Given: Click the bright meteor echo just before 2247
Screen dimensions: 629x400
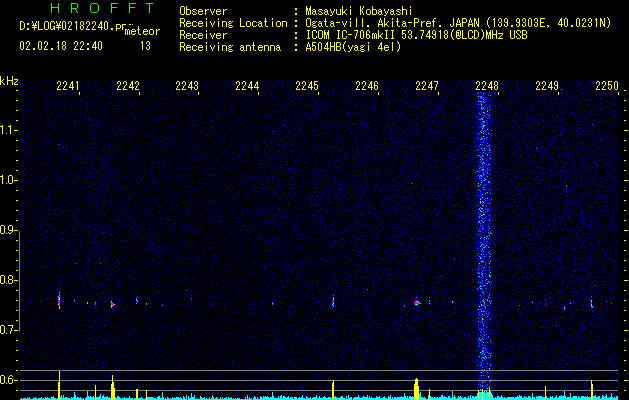Looking at the screenshot, I should click(417, 303).
